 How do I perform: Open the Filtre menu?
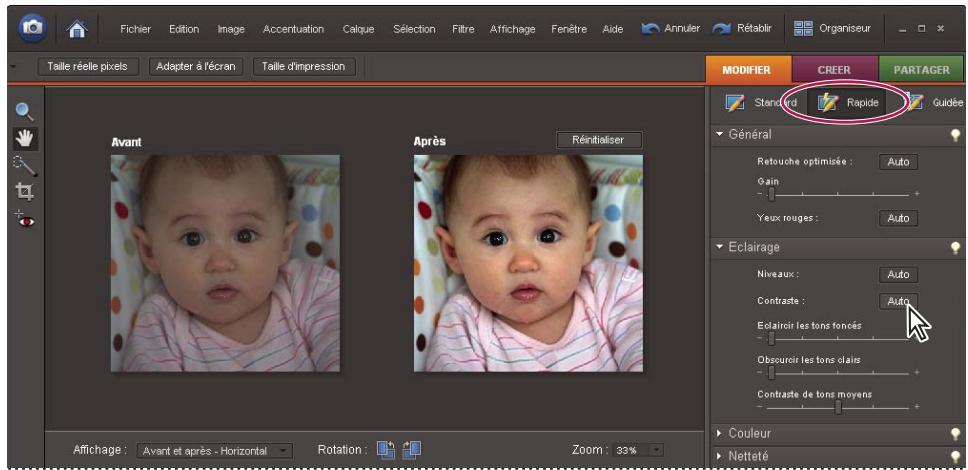[x=463, y=29]
